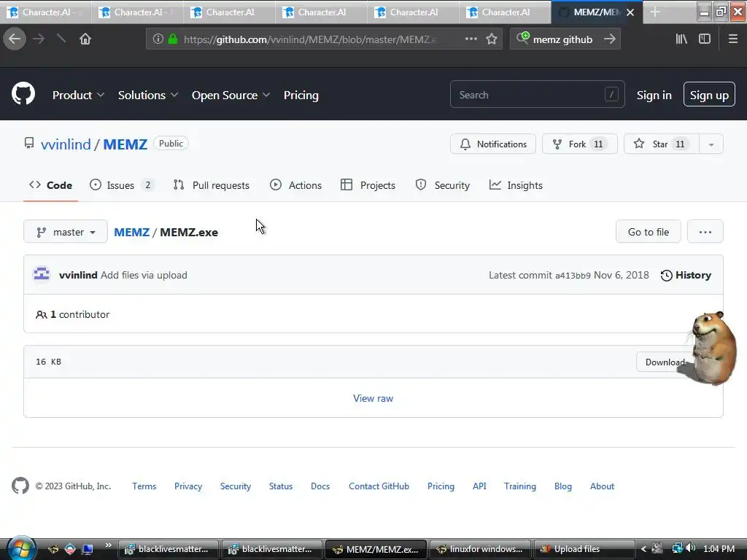
Task: Click the Pricing header link
Action: pyautogui.click(x=301, y=96)
